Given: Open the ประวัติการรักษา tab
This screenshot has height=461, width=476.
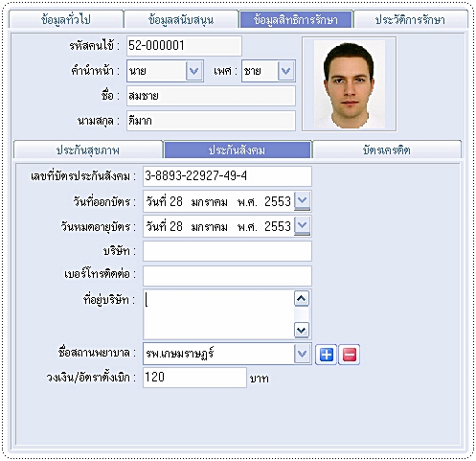Looking at the screenshot, I should tap(411, 19).
